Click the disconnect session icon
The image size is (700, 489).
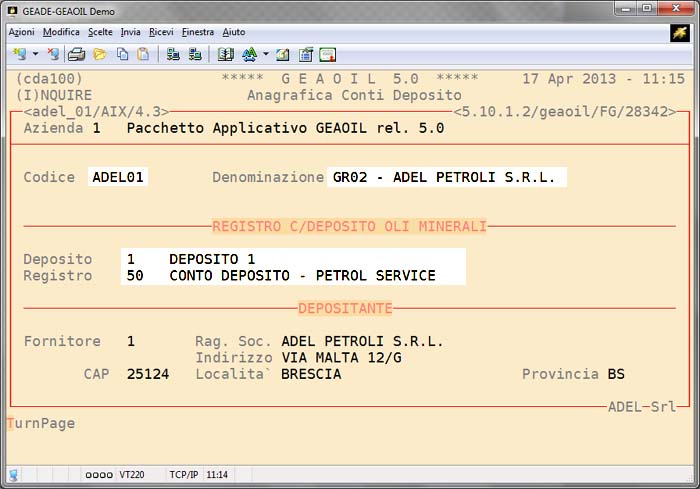[x=53, y=54]
